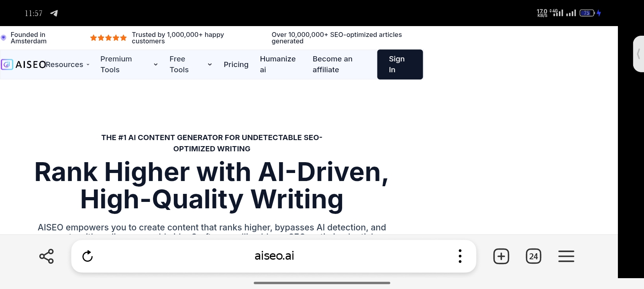Screen dimensions: 644x289
Task: Tap the battery indicator in status bar
Action: [x=587, y=13]
